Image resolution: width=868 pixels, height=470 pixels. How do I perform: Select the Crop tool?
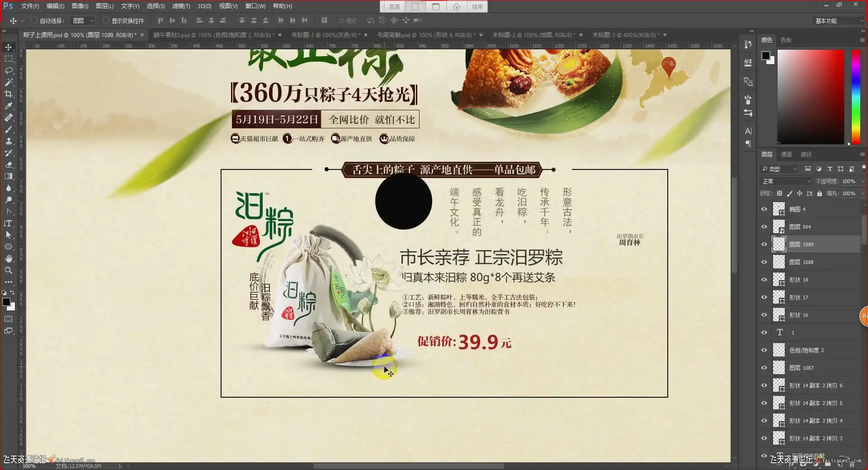click(9, 94)
